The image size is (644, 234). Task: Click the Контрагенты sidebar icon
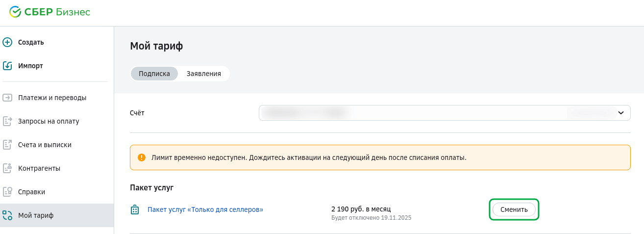(7, 168)
